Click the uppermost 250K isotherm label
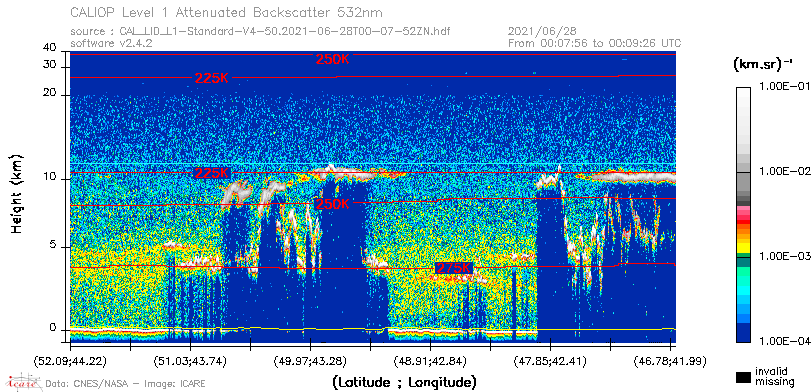Image resolution: width=811 pixels, height=392 pixels. [x=333, y=59]
